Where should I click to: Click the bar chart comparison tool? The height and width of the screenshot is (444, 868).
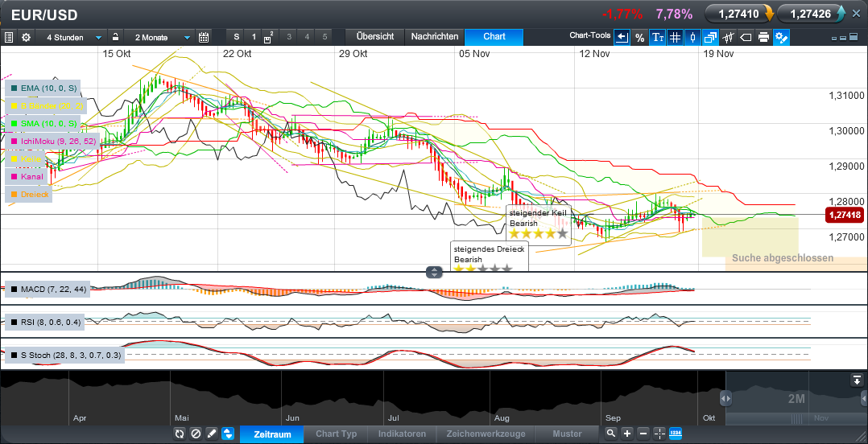[728, 38]
